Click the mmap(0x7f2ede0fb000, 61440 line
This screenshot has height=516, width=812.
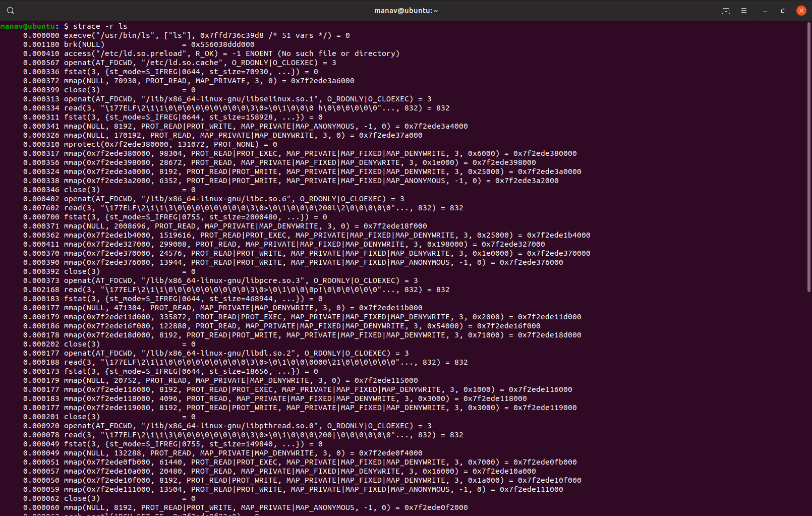(300, 462)
